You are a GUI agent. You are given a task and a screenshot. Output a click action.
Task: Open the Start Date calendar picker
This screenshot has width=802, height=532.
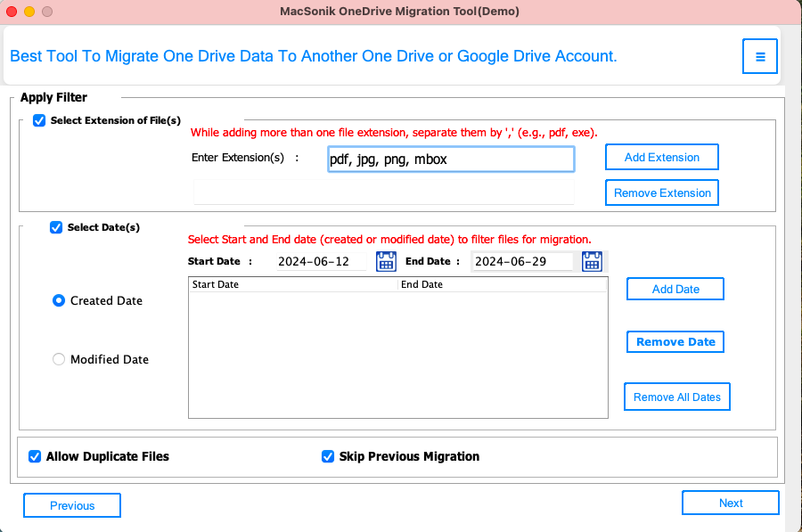386,261
